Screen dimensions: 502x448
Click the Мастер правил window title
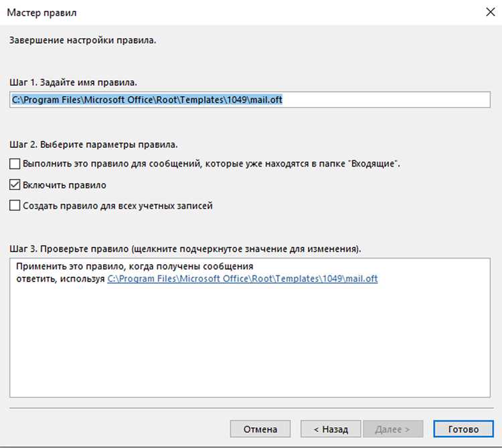tap(41, 13)
